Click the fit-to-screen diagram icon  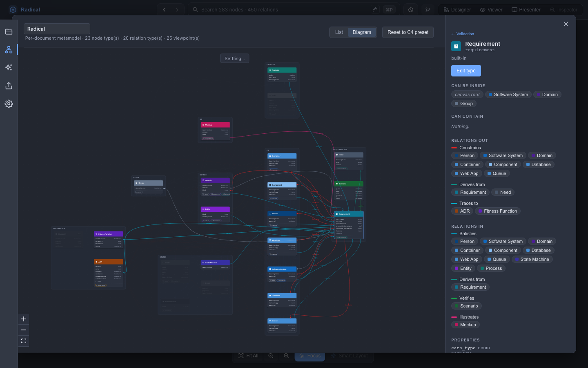(24, 341)
